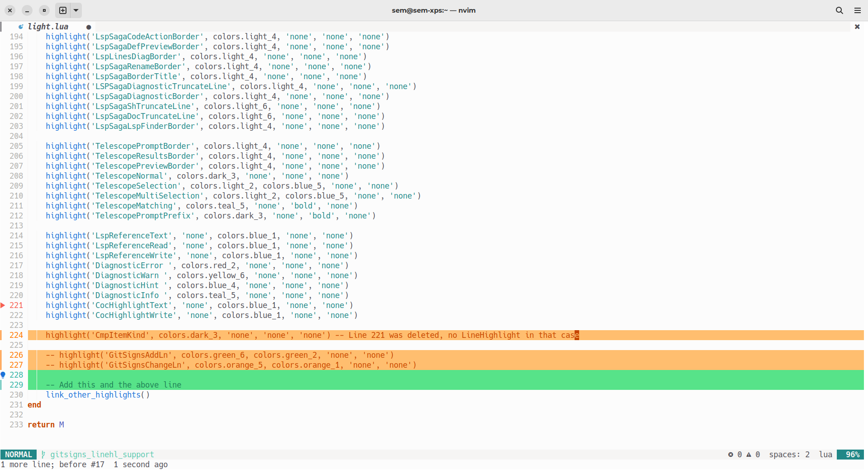Click 'TelescopeMultiSelection' text
Viewport: 868px width, 474px height.
click(x=147, y=196)
